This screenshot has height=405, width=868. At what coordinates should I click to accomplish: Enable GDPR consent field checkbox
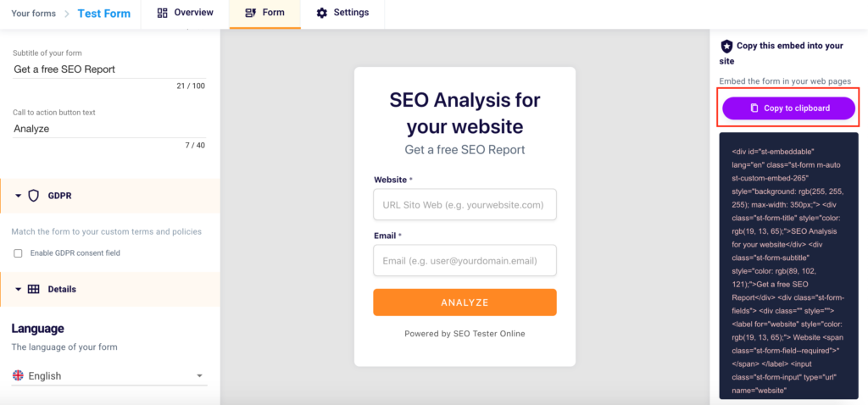[18, 253]
